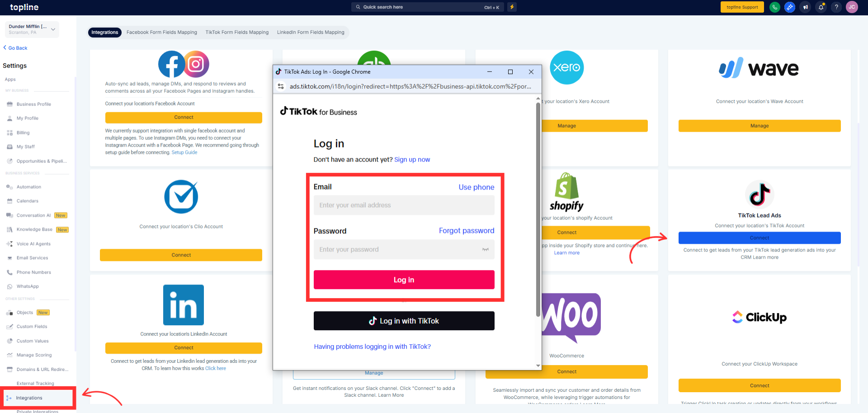
Task: Click the Voice AI Agents icon
Action: (9, 244)
